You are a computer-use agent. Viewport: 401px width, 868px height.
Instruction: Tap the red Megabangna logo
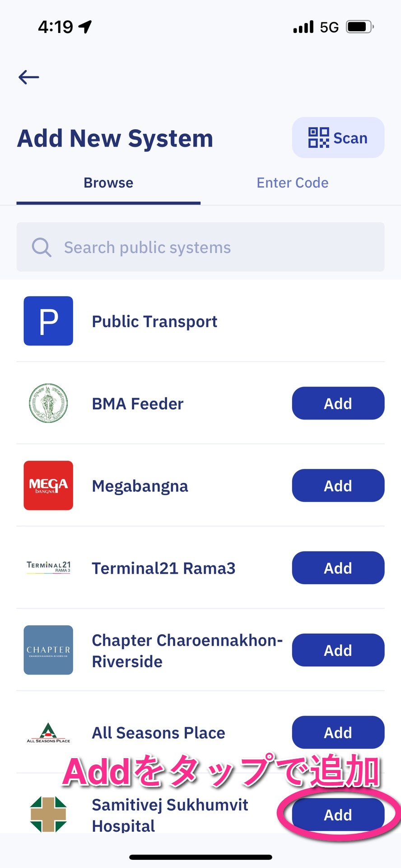tap(48, 486)
